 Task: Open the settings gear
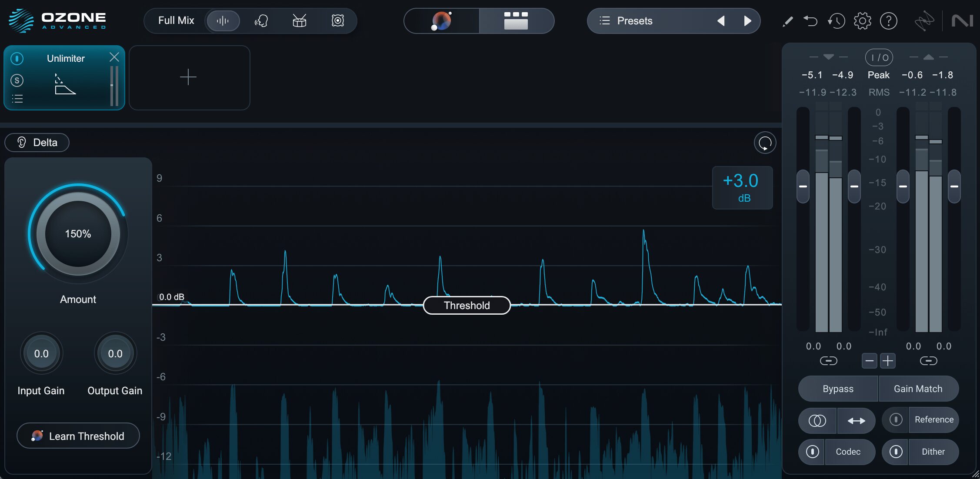[x=862, y=20]
